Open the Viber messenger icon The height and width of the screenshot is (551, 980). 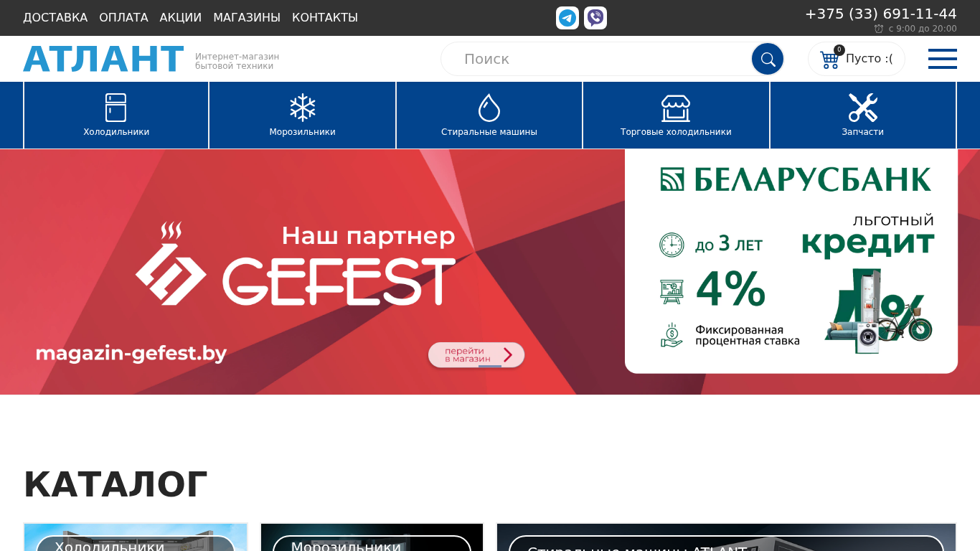coord(595,18)
